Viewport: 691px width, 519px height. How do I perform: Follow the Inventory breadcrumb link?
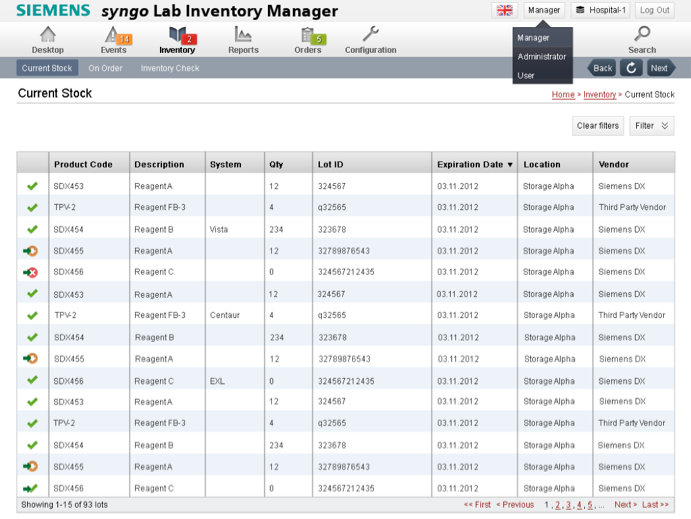[599, 95]
